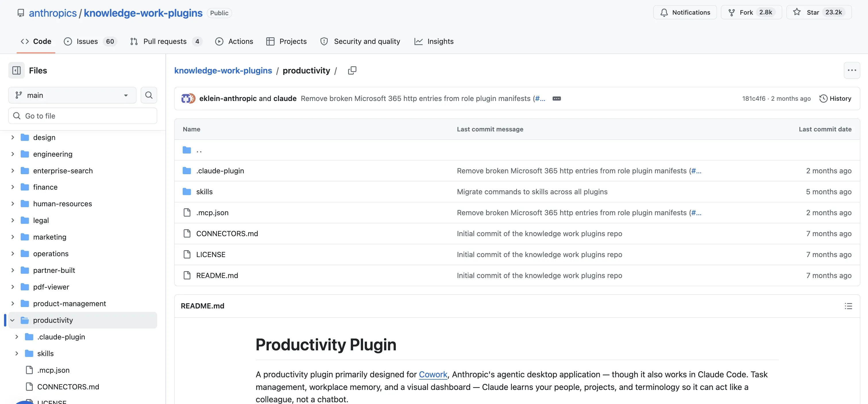
Task: Expand the design folder in tree
Action: pos(12,137)
